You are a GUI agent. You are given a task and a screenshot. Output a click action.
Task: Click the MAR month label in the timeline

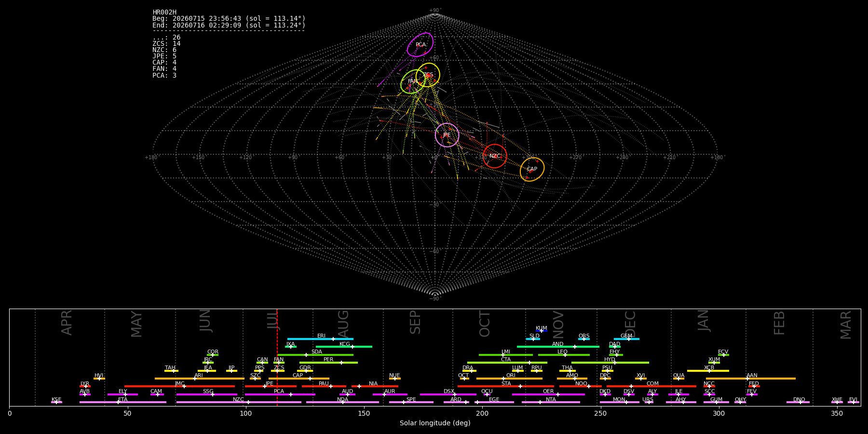pos(846,325)
